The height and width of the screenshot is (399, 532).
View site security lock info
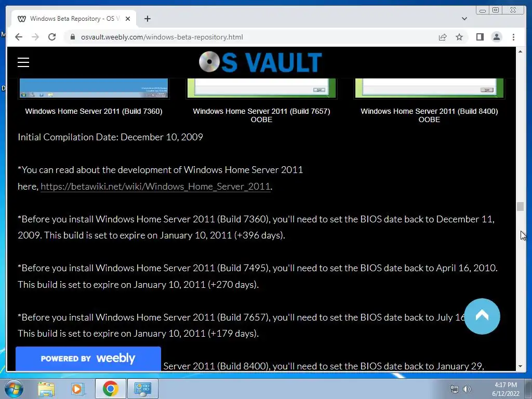[72, 37]
